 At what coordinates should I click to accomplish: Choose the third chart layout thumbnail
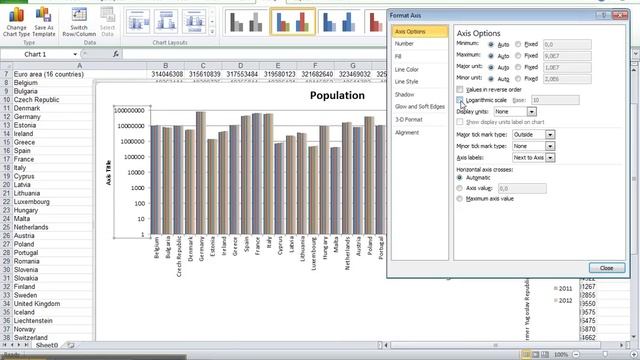[x=194, y=21]
